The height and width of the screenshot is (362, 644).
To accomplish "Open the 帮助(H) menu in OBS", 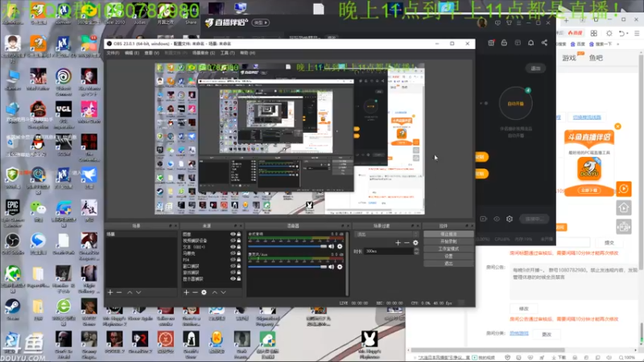I will [x=247, y=53].
